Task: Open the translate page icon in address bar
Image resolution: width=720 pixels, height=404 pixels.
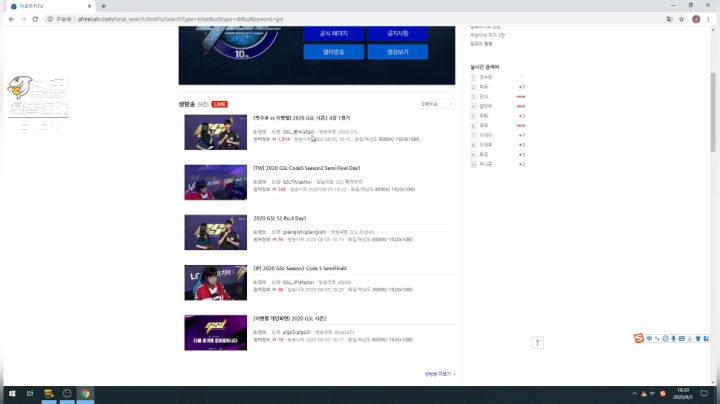Action: click(x=669, y=19)
